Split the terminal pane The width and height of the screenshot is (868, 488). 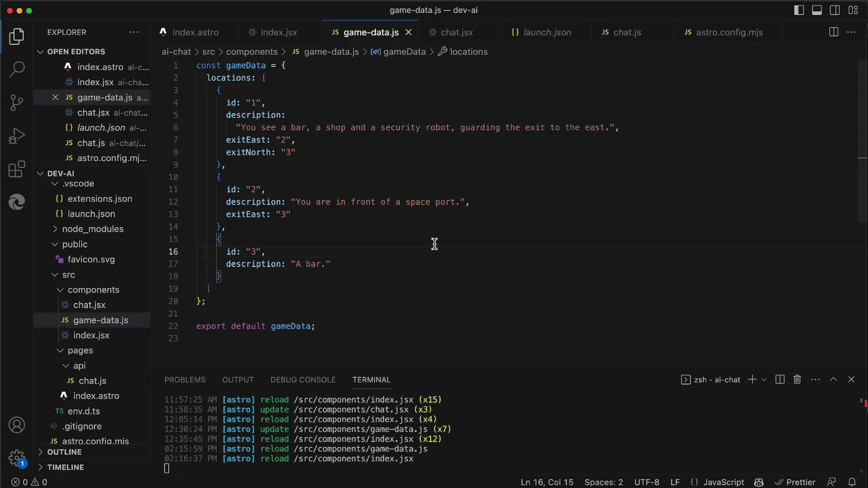pyautogui.click(x=780, y=379)
